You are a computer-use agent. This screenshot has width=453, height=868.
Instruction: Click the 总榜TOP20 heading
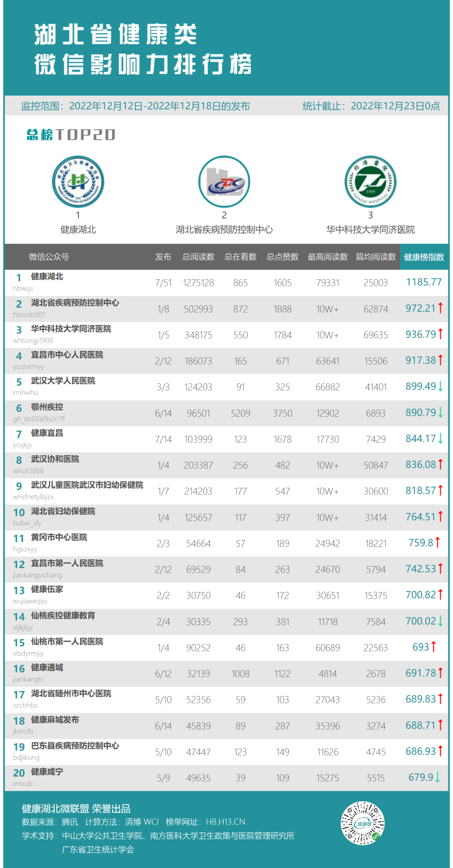click(71, 135)
